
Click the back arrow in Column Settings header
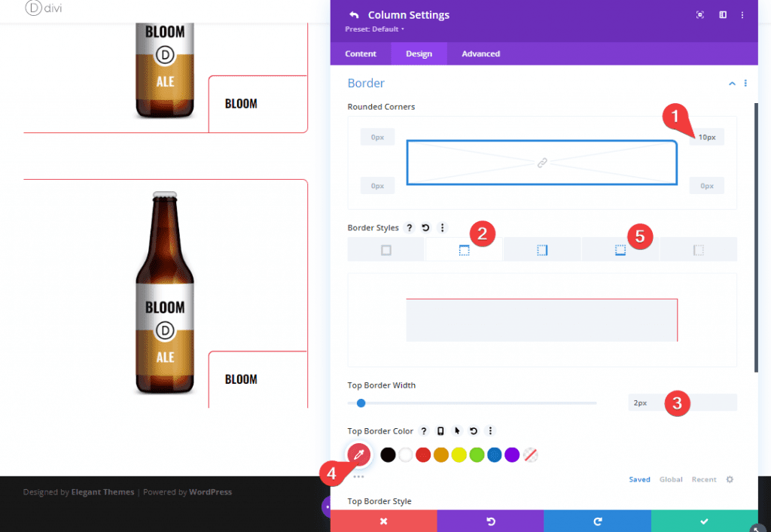354,15
